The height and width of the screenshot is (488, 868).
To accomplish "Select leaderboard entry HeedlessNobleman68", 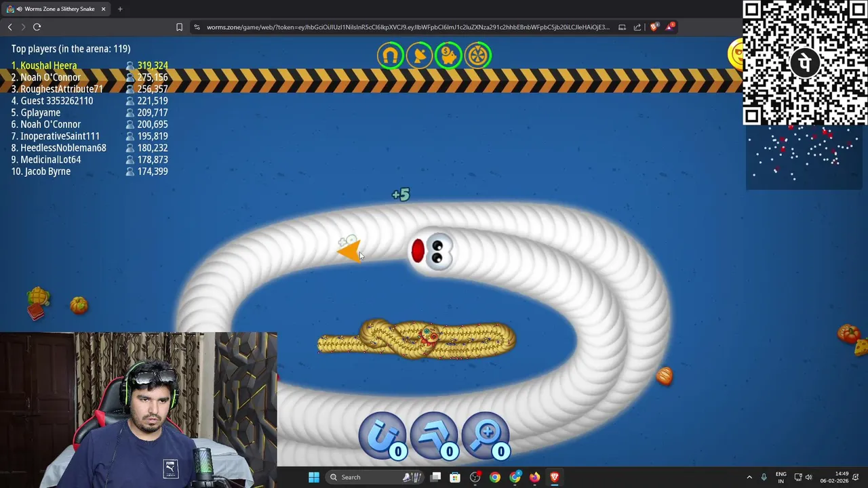I will (59, 148).
